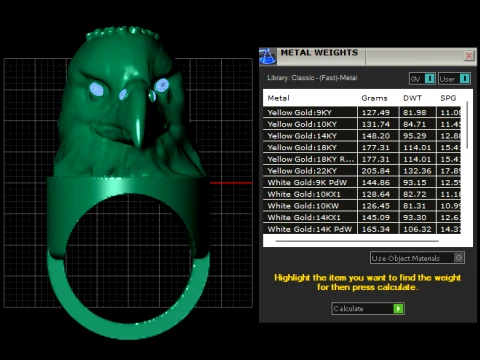The image size is (480, 360).
Task: Click the Metal column header
Action: [x=279, y=98]
